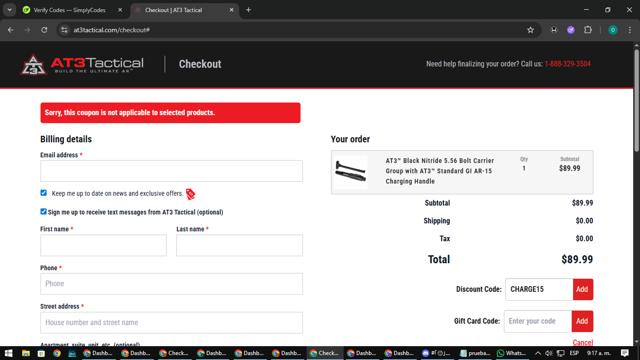Expand the tab search dropdown arrow
Viewport: 640px width, 360px height.
point(9,10)
